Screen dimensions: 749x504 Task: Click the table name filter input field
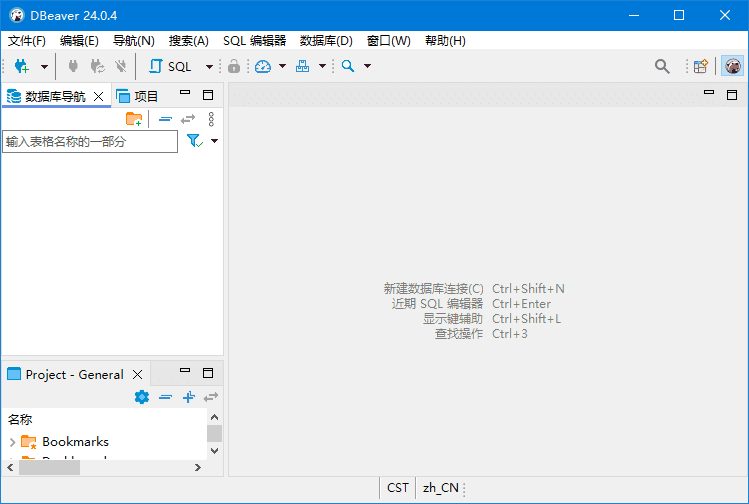pos(90,142)
